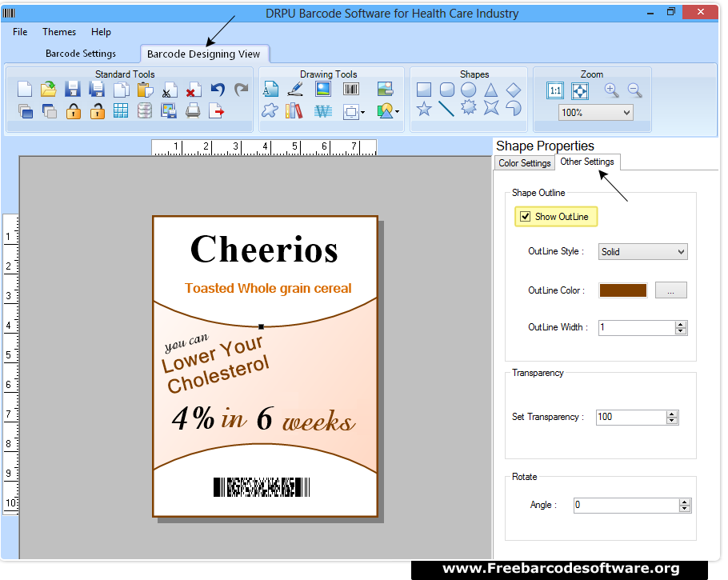Screen dimensions: 728x580
Task: Open an existing file with folder icon
Action: pos(48,89)
